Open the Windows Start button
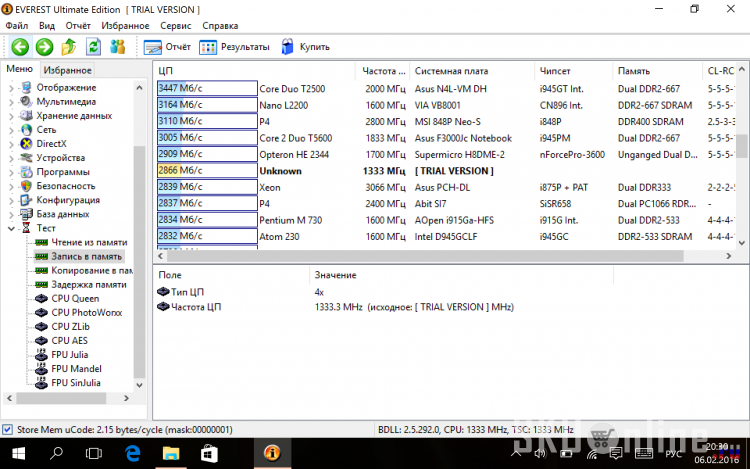Viewport: 750px width, 469px height. 18,453
